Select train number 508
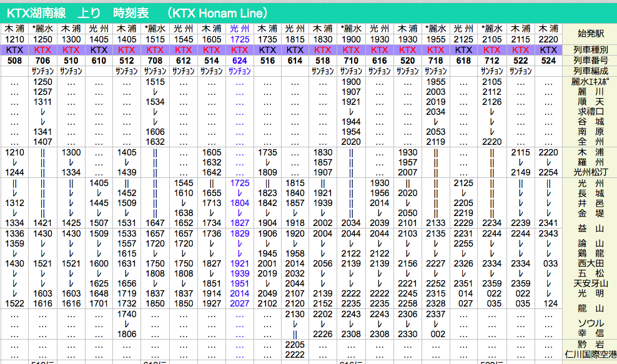The width and height of the screenshot is (617, 364). [x=14, y=61]
